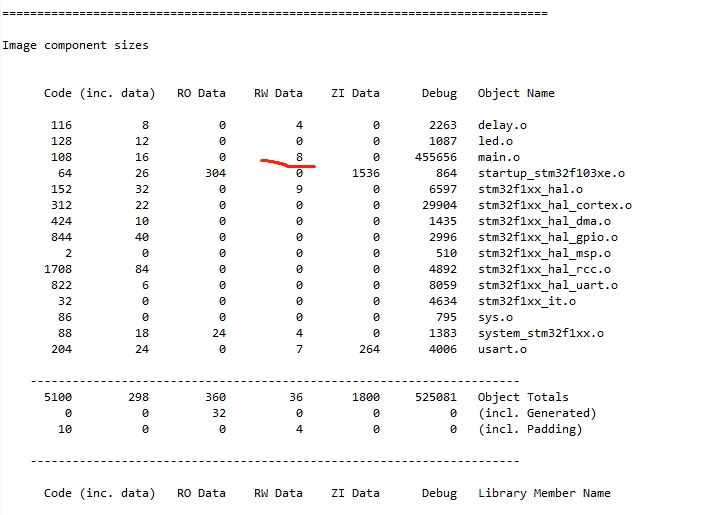The image size is (709, 515).
Task: Select startup_stm32f103xe.o in the list
Action: [551, 173]
